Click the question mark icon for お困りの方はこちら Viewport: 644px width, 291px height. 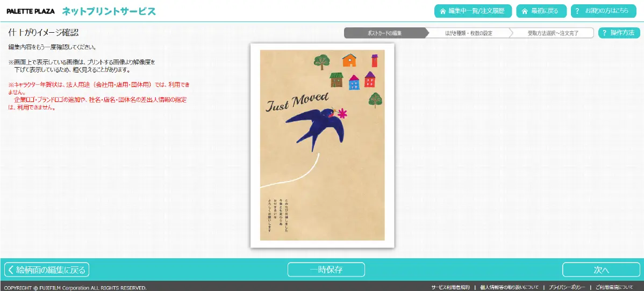point(577,11)
